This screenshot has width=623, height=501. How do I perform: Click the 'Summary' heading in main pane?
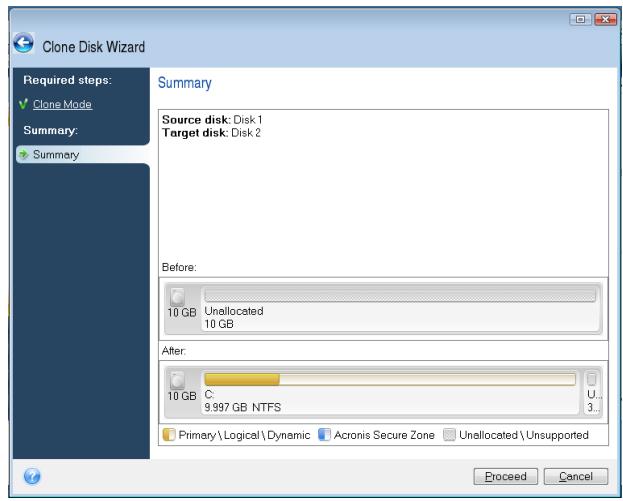[x=185, y=83]
